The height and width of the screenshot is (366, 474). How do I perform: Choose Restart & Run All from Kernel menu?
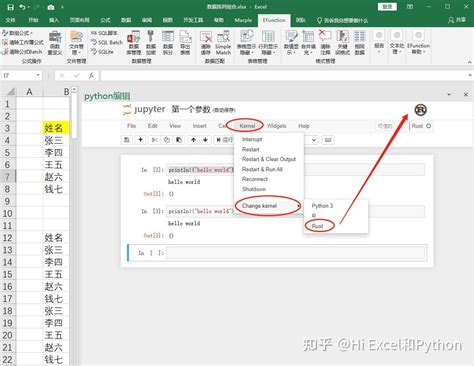(262, 169)
